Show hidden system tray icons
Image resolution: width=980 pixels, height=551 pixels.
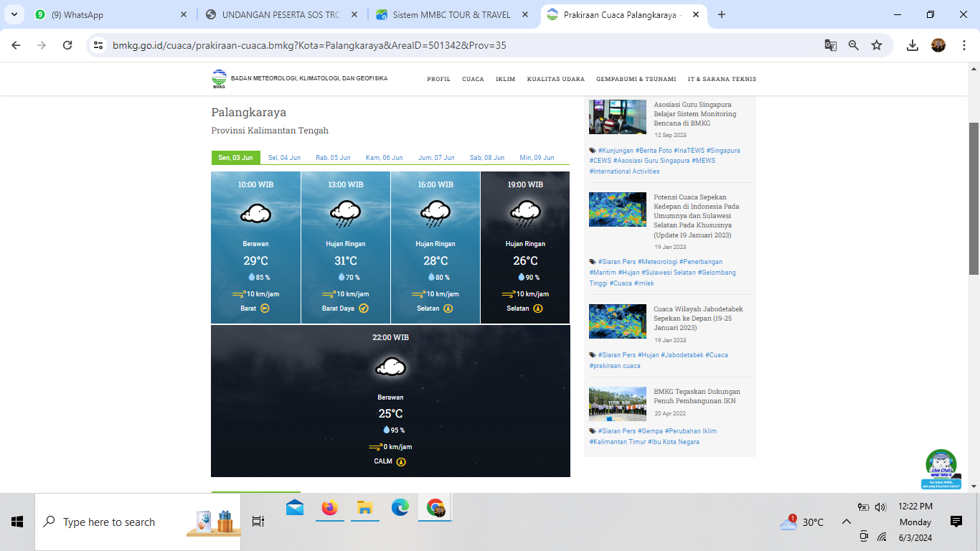(x=847, y=522)
